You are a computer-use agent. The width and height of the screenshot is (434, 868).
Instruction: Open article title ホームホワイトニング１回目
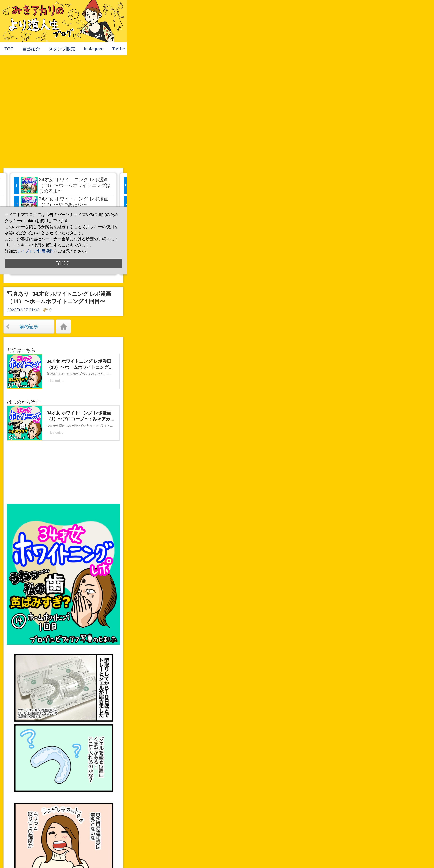59,298
